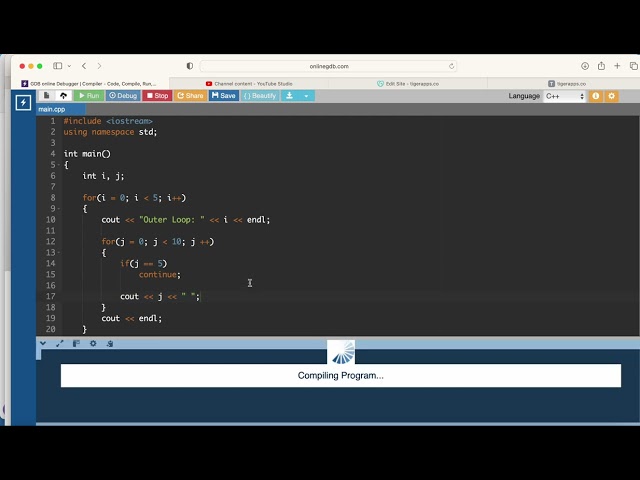The width and height of the screenshot is (640, 480).
Task: Run the program with the Run button
Action: [x=89, y=96]
